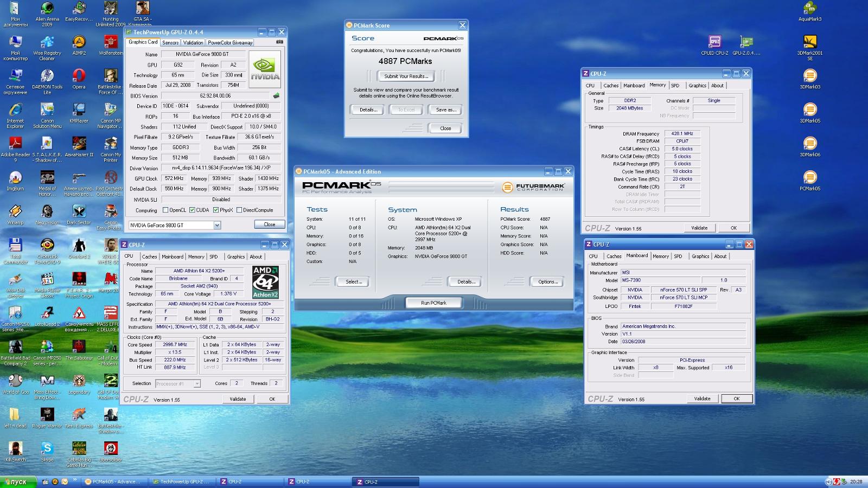
Task: Click Select button under Tests
Action: (x=353, y=281)
